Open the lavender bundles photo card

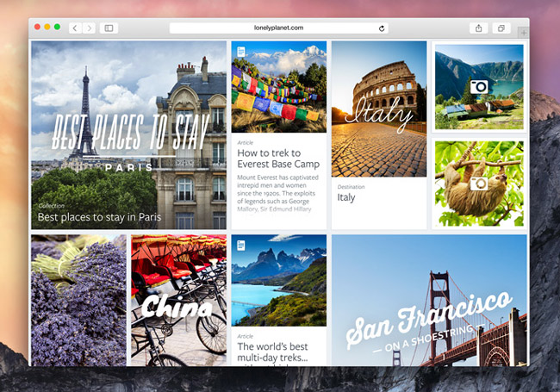click(x=78, y=301)
